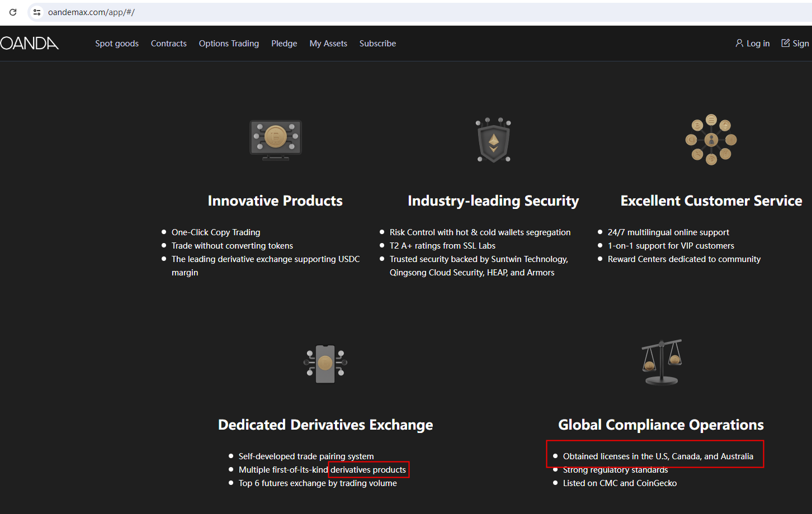Click 'Listed on CMC and CoinGecko'
The image size is (812, 514).
[x=620, y=483]
